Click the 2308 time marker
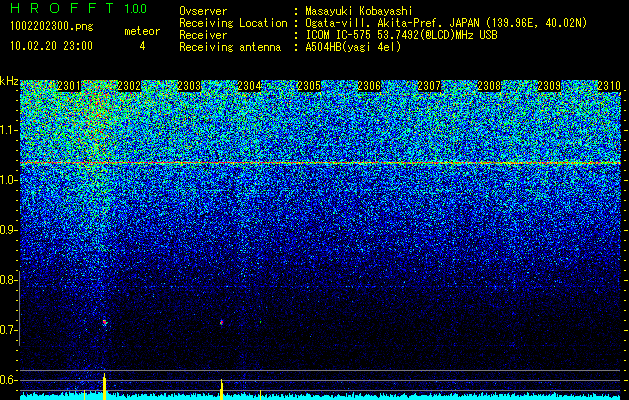The image size is (629, 400). pos(489,86)
